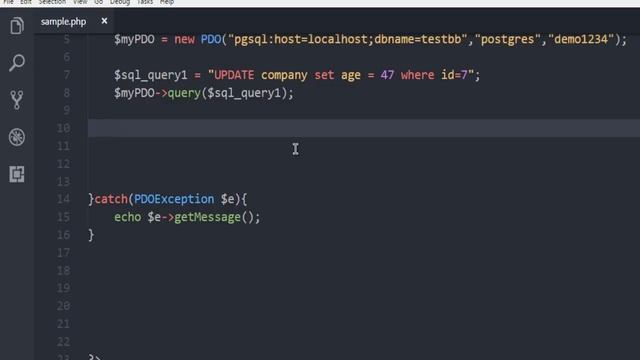Screen dimensions: 640x360
Task: Click the "set" keyword in the query
Action: (x=324, y=76)
